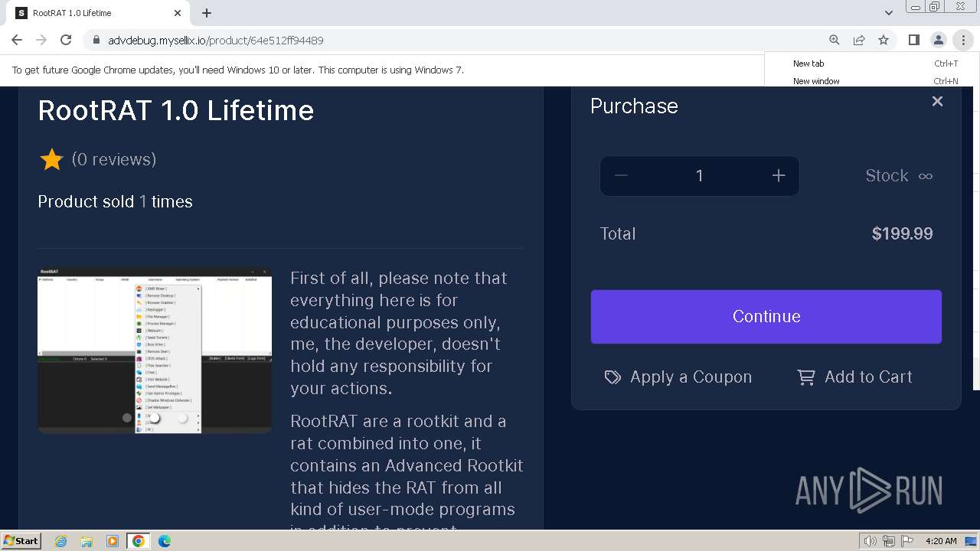
Task: Increase quantity with plus button
Action: 779,176
